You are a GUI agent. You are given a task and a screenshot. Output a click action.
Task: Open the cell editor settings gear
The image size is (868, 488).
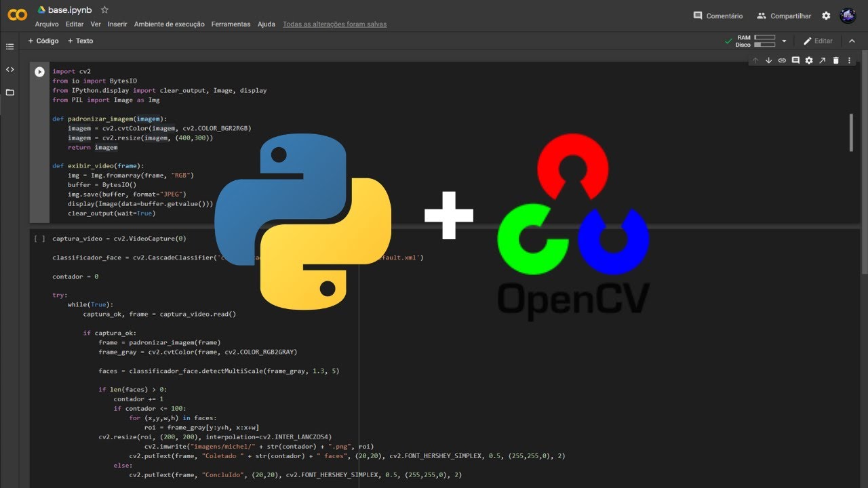[x=808, y=60]
